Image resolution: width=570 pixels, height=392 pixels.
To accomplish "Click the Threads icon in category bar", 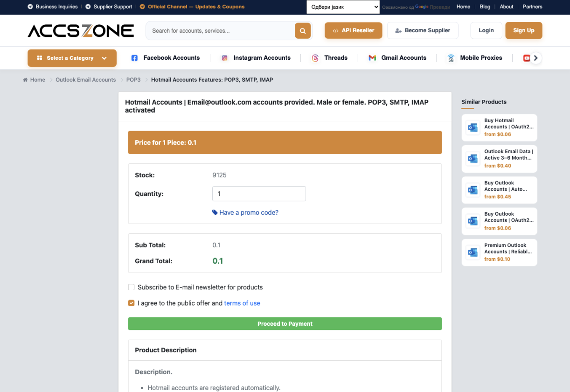I will (315, 58).
